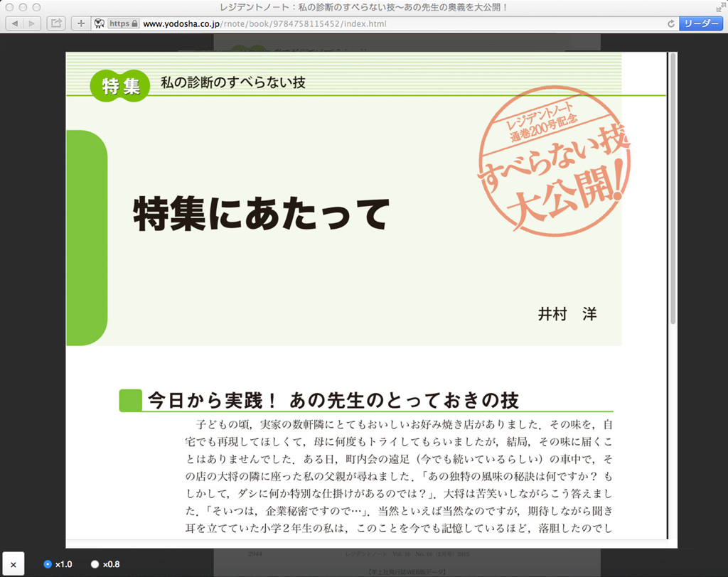
Task: Reload the page with refresh icon
Action: pyautogui.click(x=671, y=23)
